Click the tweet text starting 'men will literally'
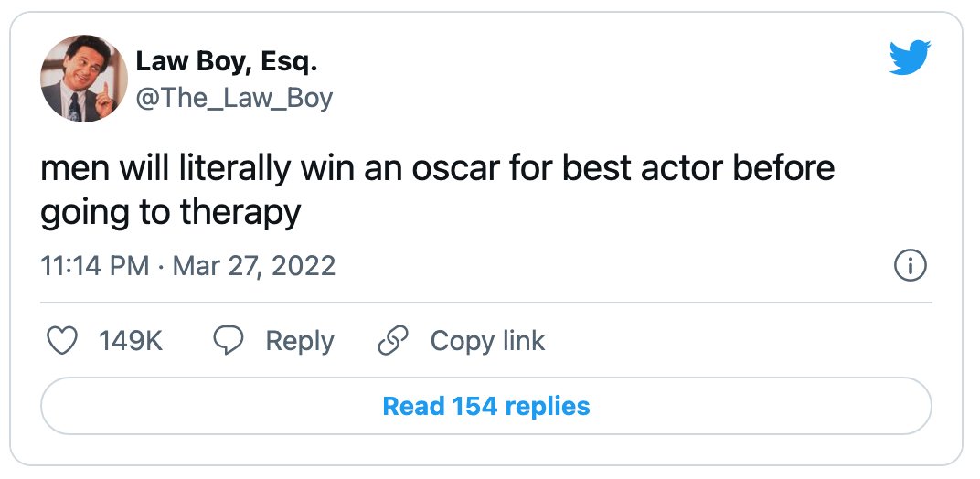Screen dimensions: 980x479 (x=438, y=189)
